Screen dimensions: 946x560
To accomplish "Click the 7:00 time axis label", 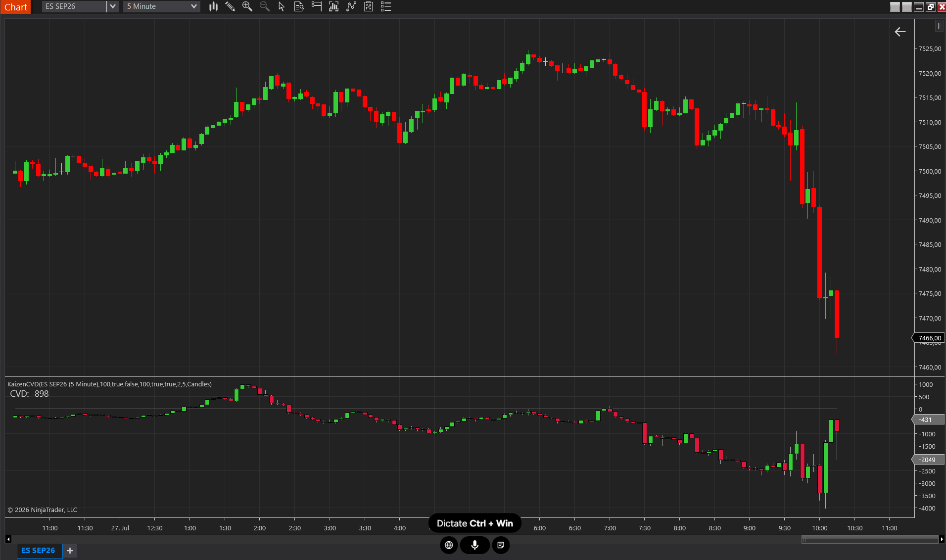I will [x=610, y=528].
